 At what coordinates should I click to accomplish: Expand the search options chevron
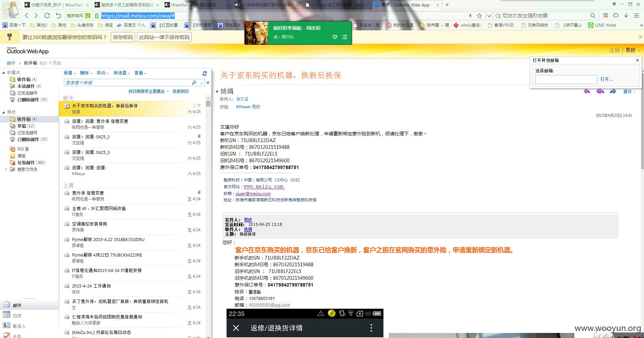coord(208,82)
